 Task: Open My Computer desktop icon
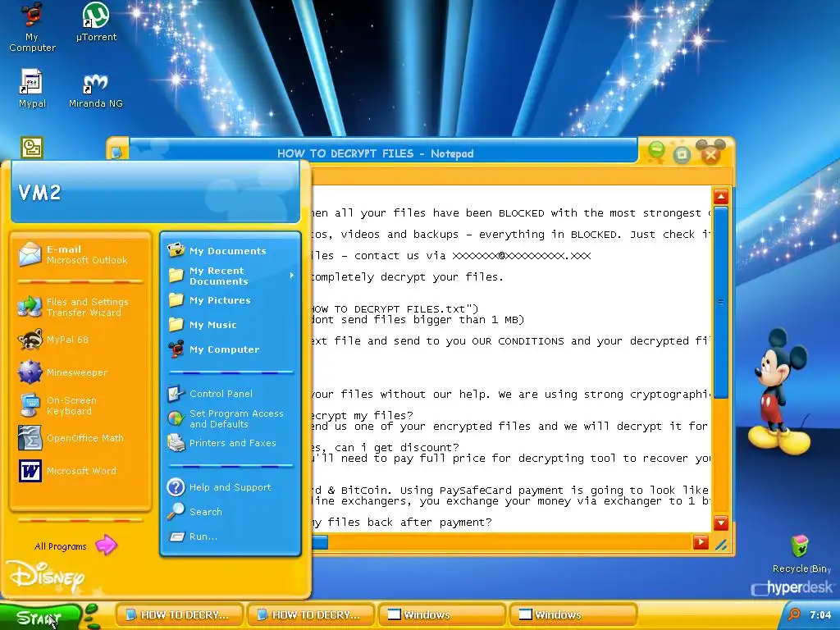32,27
